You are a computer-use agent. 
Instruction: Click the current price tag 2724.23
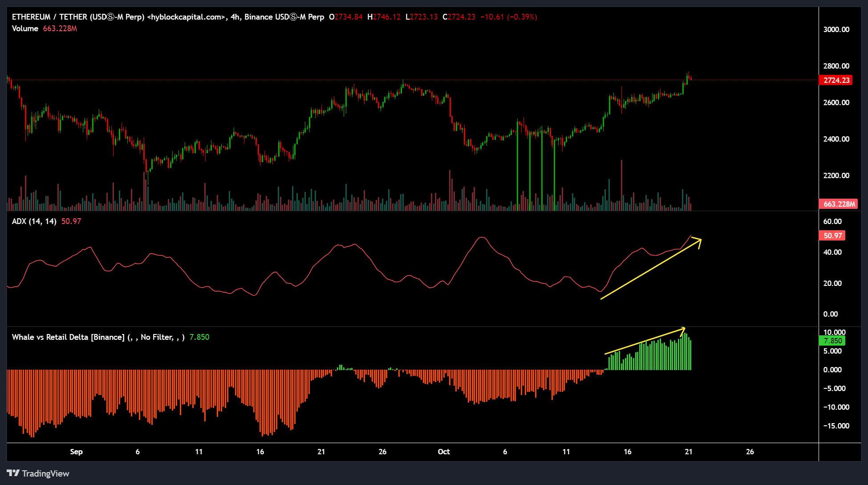[836, 80]
